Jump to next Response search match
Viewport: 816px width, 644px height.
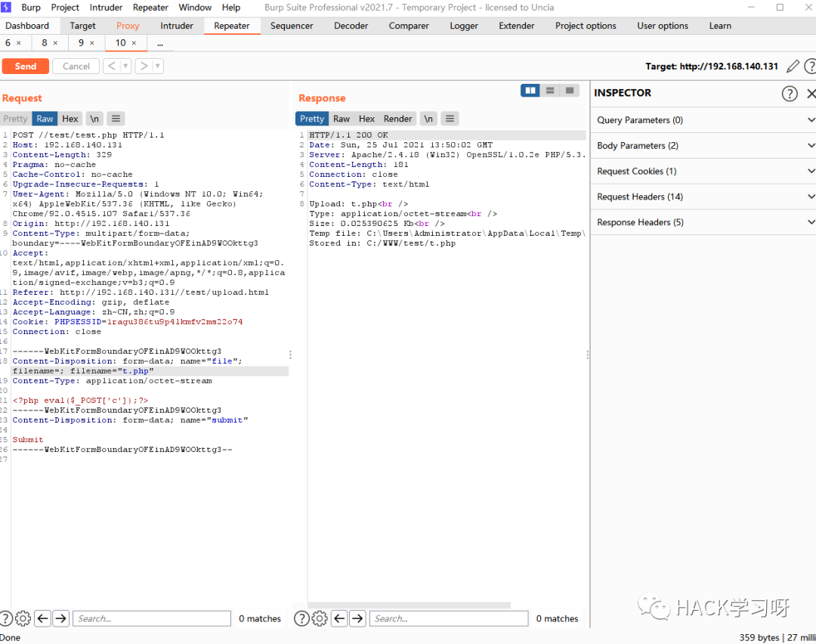pos(357,618)
